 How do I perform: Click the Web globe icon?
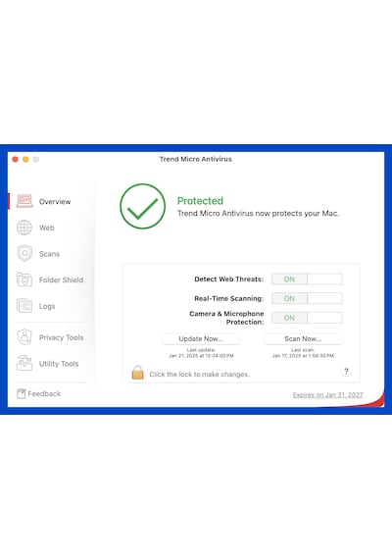24,228
